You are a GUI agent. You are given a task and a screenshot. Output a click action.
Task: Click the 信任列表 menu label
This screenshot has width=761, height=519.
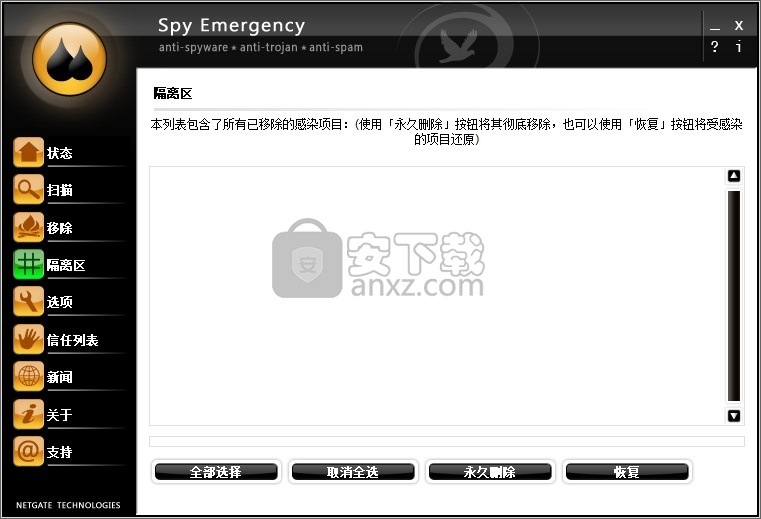point(72,340)
